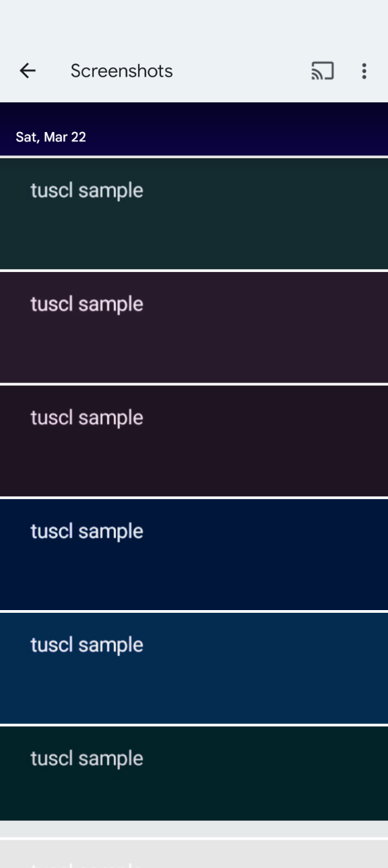This screenshot has height=868, width=388.
Task: Select the Sat, Mar 22 date header
Action: click(51, 137)
